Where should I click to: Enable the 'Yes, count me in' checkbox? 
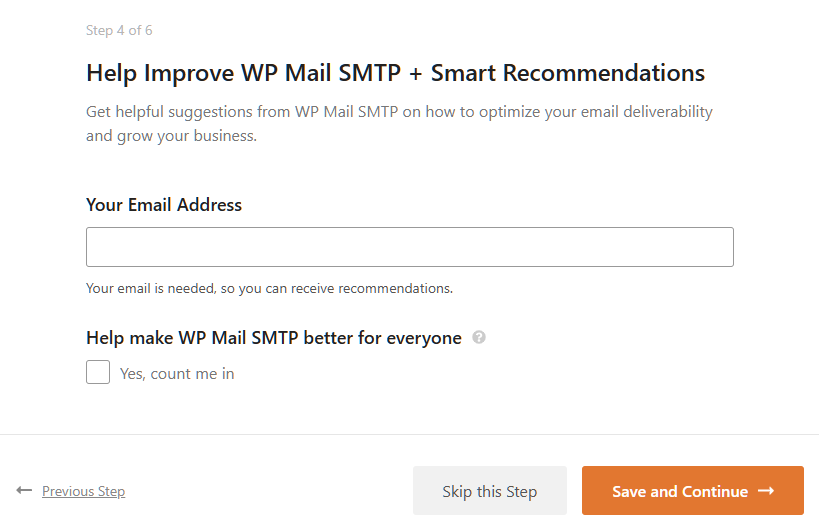click(98, 373)
